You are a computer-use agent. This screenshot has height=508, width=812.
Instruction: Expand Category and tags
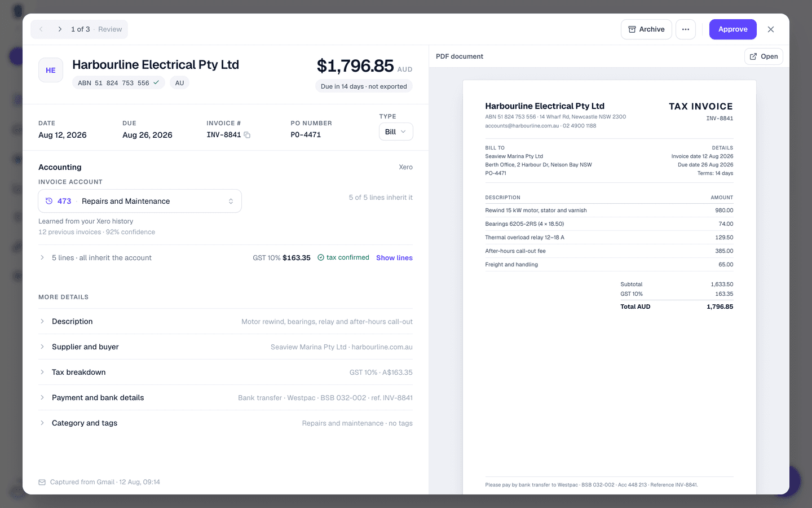[x=226, y=423]
